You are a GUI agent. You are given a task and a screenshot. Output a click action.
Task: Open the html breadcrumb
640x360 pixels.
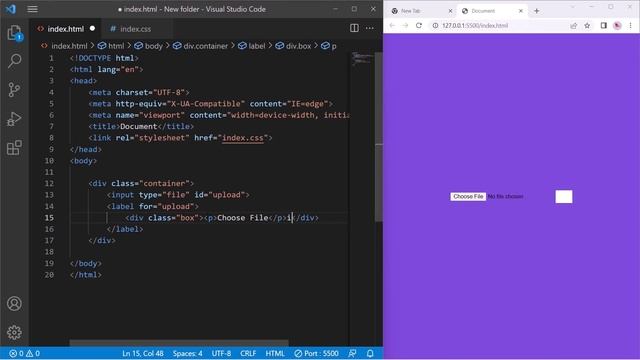point(111,46)
